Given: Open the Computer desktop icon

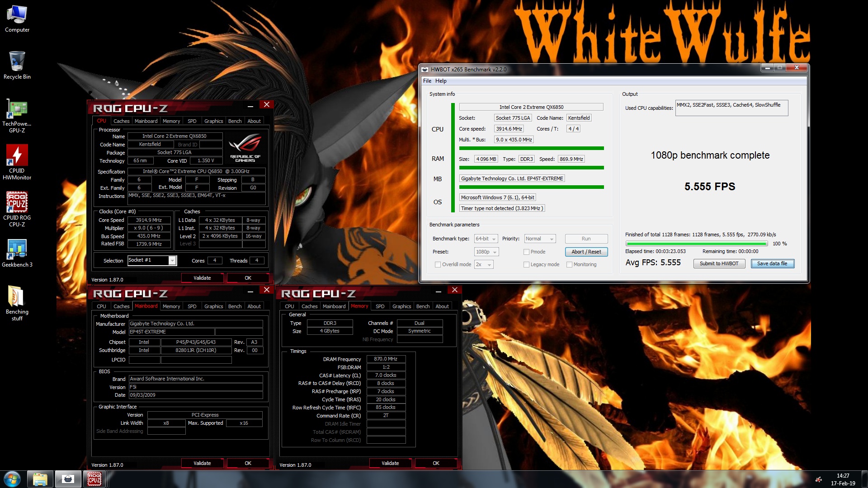Looking at the screenshot, I should (17, 19).
